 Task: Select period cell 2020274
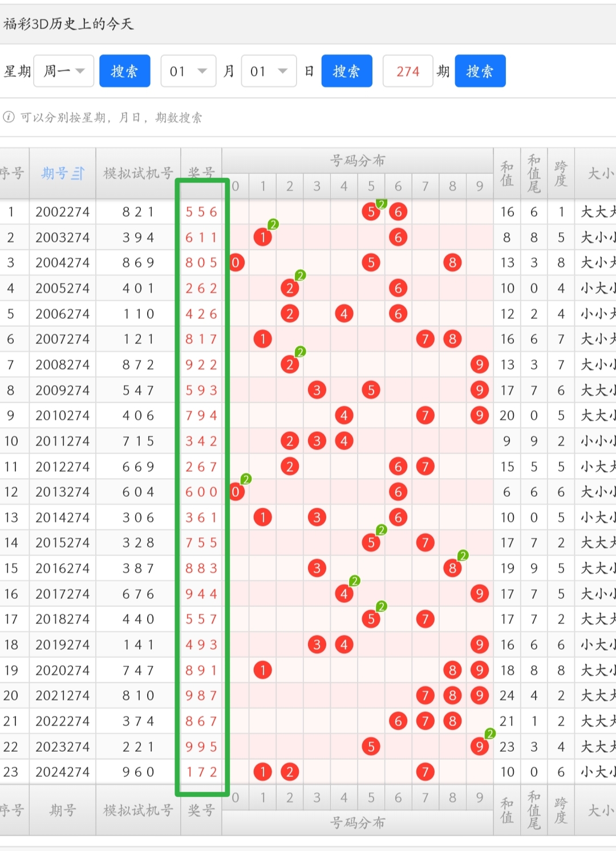coord(62,670)
